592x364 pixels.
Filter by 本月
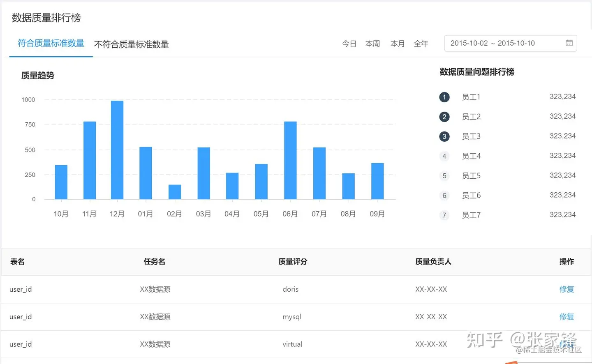(398, 44)
